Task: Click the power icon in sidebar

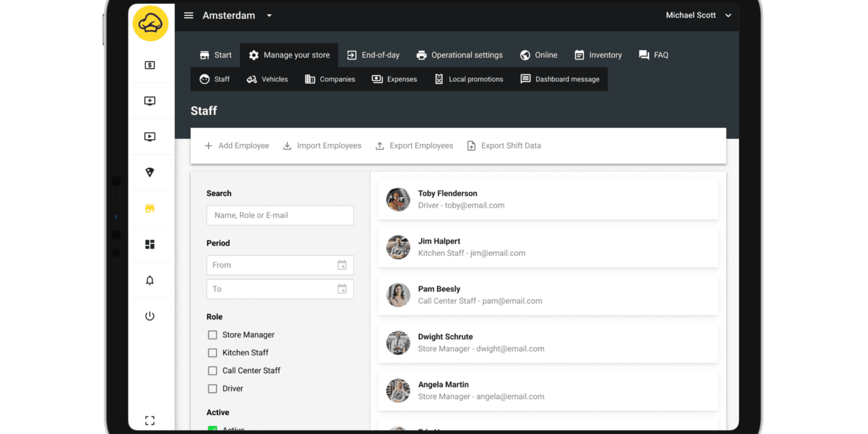Action: (x=150, y=316)
